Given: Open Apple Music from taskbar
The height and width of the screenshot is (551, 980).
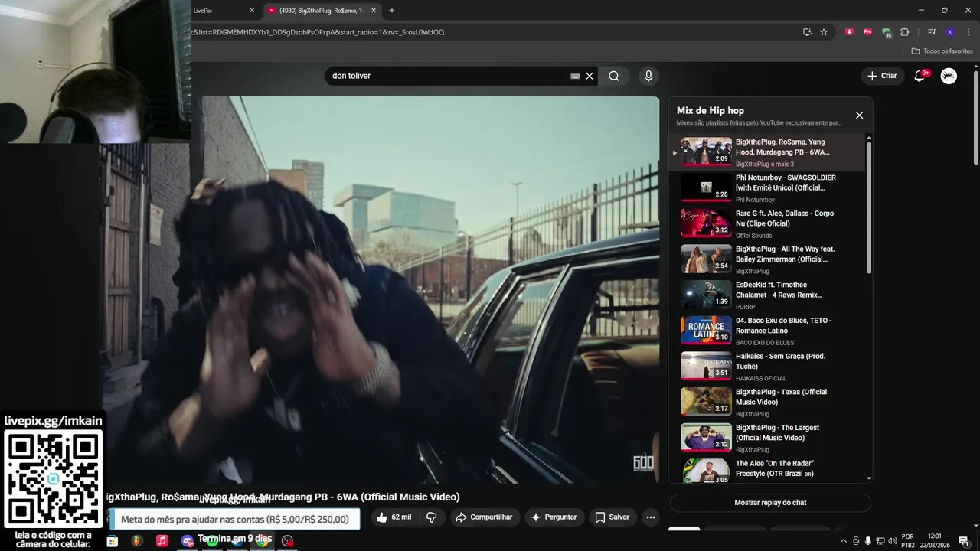Looking at the screenshot, I should [x=162, y=541].
